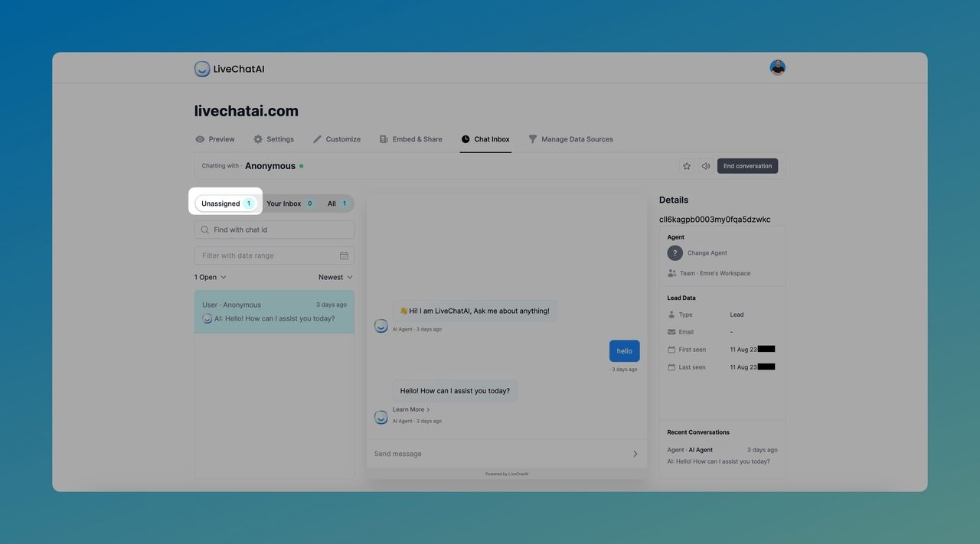Click Change Agent in Details
Viewport: 980px width, 544px height.
(x=707, y=253)
